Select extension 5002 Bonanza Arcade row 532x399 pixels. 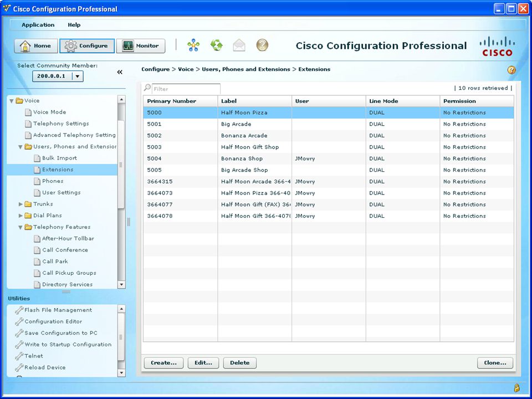[x=329, y=136]
